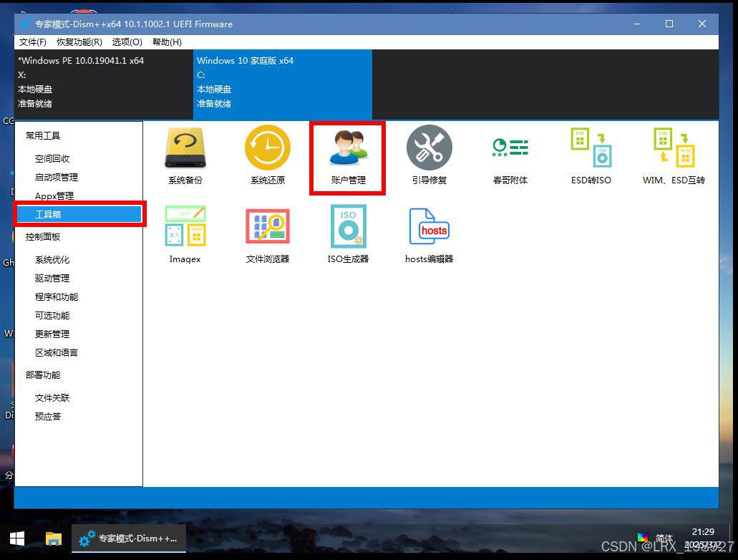Select 可选功能 in the sidebar
The image size is (738, 560).
coord(52,316)
